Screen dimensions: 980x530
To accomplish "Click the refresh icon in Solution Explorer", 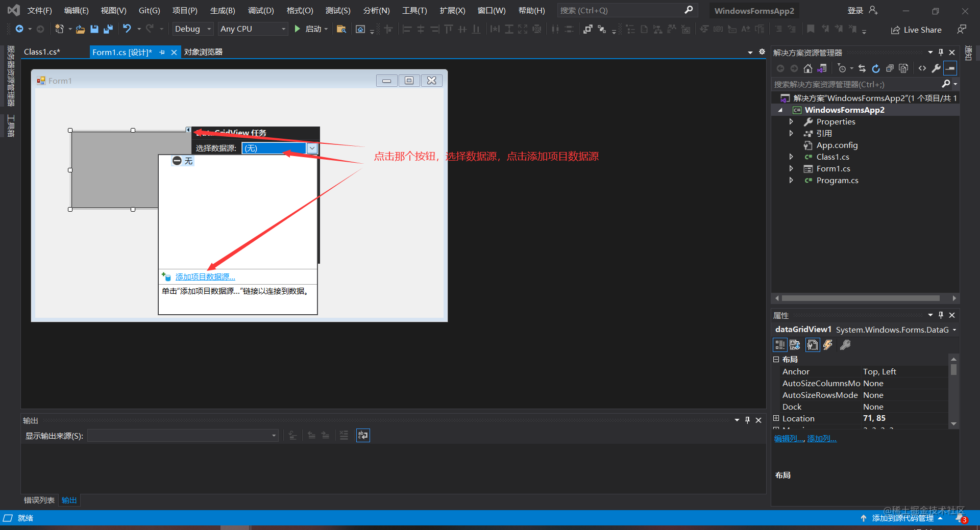I will [876, 68].
